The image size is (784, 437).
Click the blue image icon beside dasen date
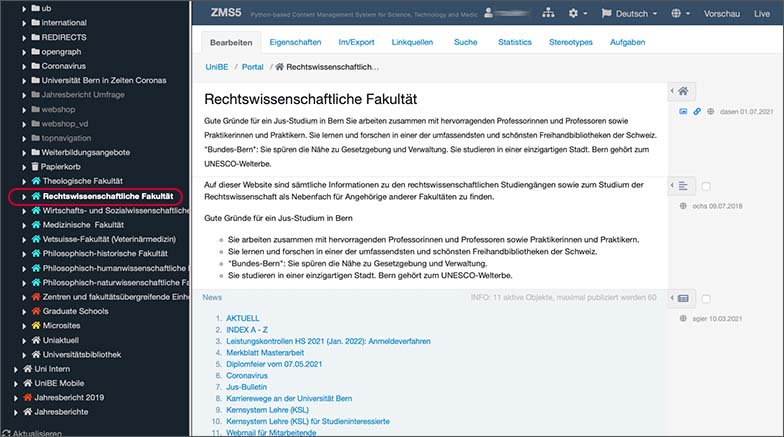pos(683,112)
